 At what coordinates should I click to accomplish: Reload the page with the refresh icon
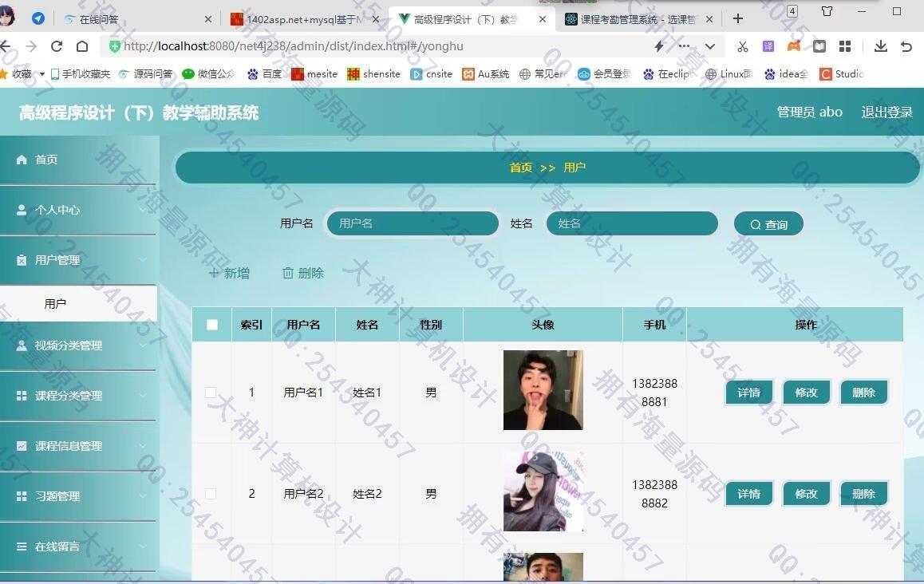pyautogui.click(x=57, y=46)
